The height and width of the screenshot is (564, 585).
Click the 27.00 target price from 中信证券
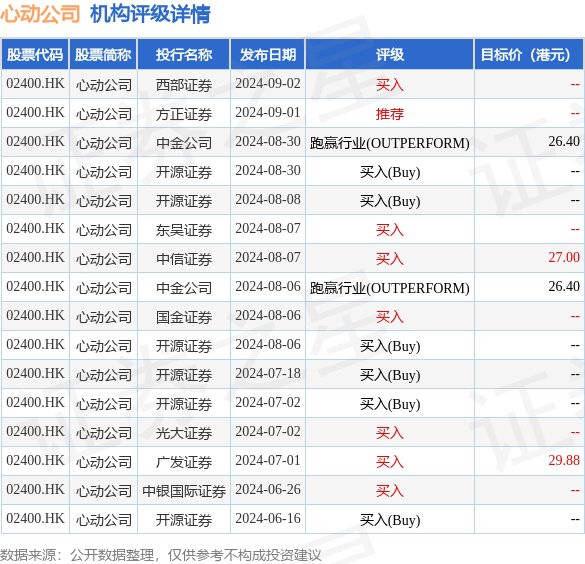pos(564,257)
